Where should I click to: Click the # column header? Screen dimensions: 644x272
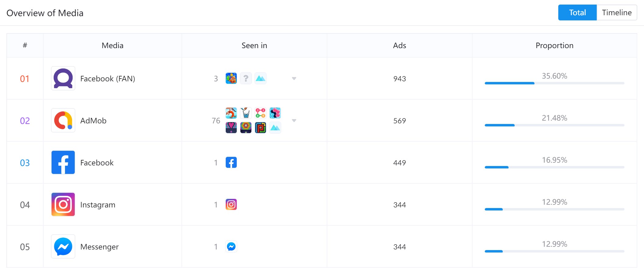click(25, 45)
